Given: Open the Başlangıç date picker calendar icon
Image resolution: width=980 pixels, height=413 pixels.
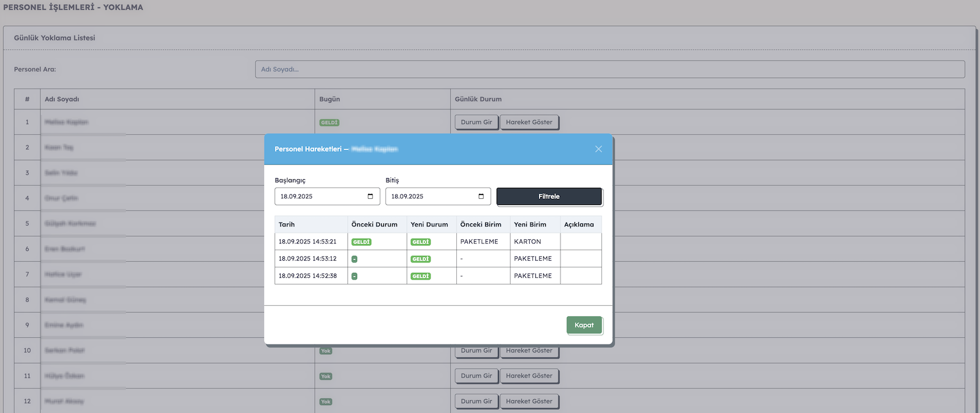Looking at the screenshot, I should pyautogui.click(x=370, y=196).
